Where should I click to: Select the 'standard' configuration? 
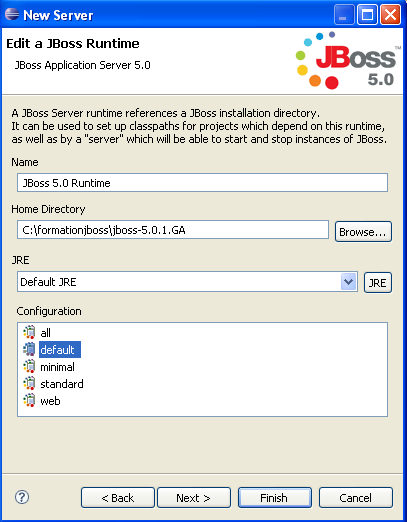click(x=62, y=384)
